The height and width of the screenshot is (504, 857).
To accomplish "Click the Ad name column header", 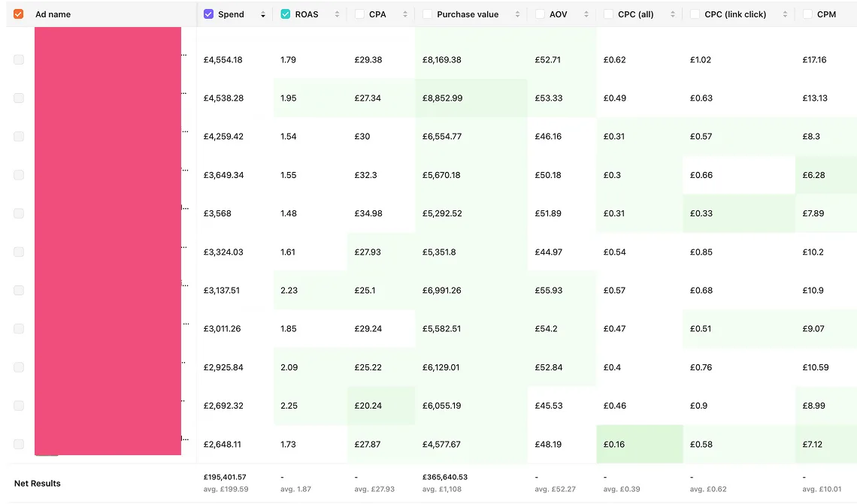I will [x=53, y=15].
